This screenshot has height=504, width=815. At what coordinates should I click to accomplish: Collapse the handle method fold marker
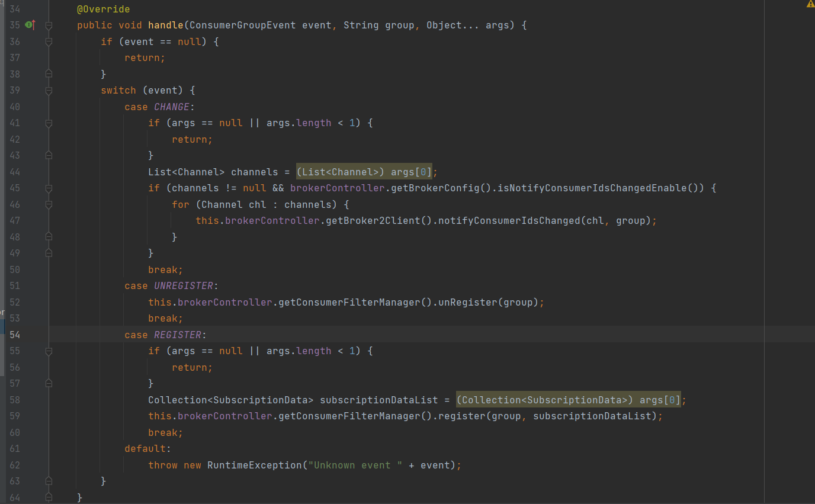pos(49,25)
